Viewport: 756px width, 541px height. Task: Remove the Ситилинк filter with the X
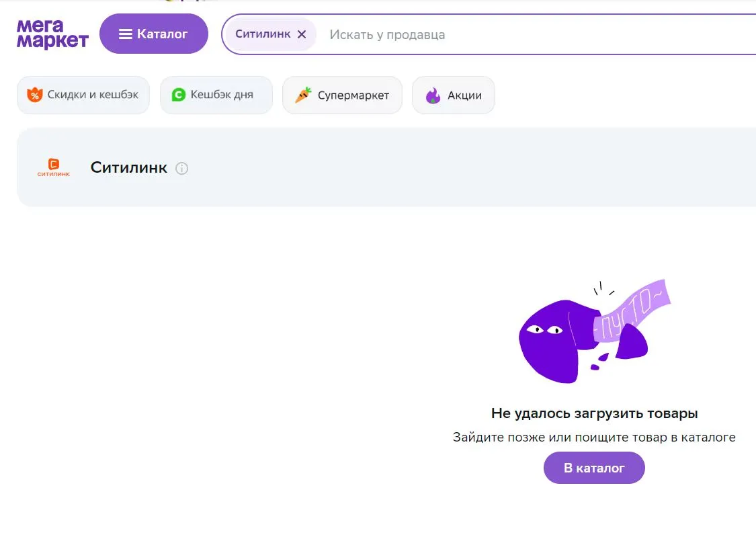click(x=302, y=34)
